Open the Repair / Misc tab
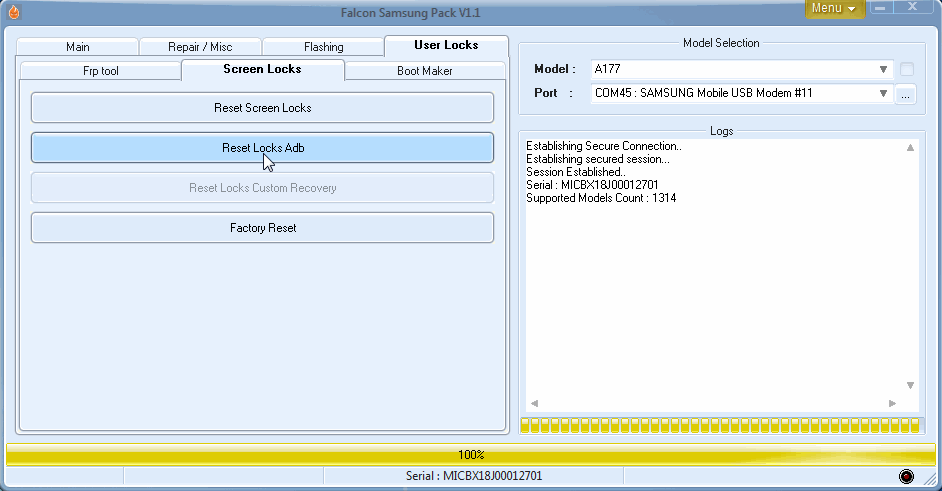 pos(200,47)
